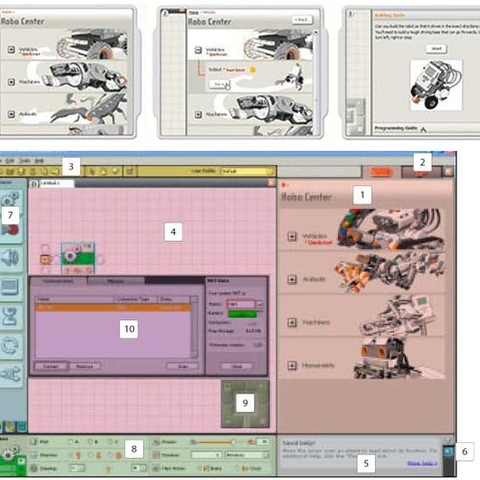Select the Sound block in the palette

[11, 258]
